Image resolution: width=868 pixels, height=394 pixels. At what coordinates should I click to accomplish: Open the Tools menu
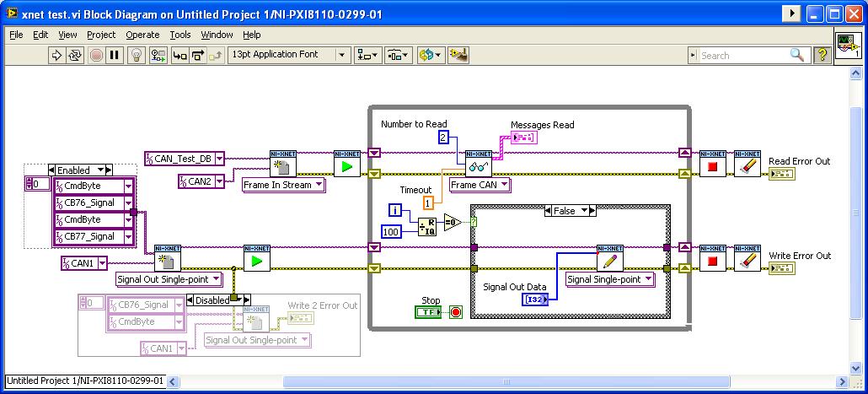[x=180, y=35]
